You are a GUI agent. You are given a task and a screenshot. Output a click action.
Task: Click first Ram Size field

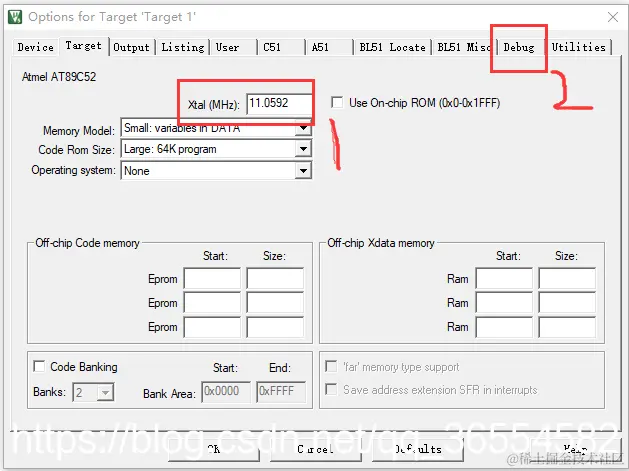tap(567, 278)
